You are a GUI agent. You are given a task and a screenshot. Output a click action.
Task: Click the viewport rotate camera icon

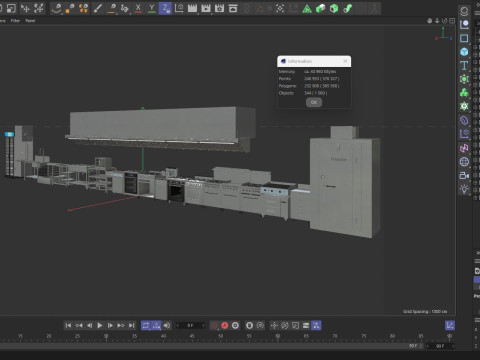(444, 21)
